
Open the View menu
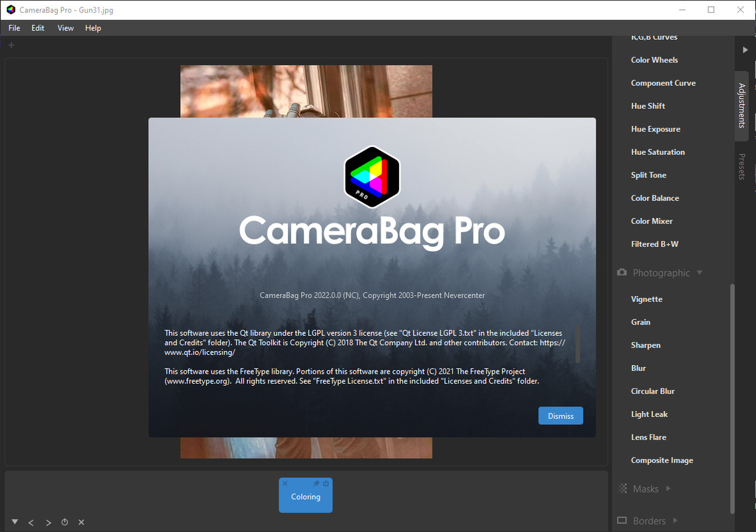pos(66,28)
